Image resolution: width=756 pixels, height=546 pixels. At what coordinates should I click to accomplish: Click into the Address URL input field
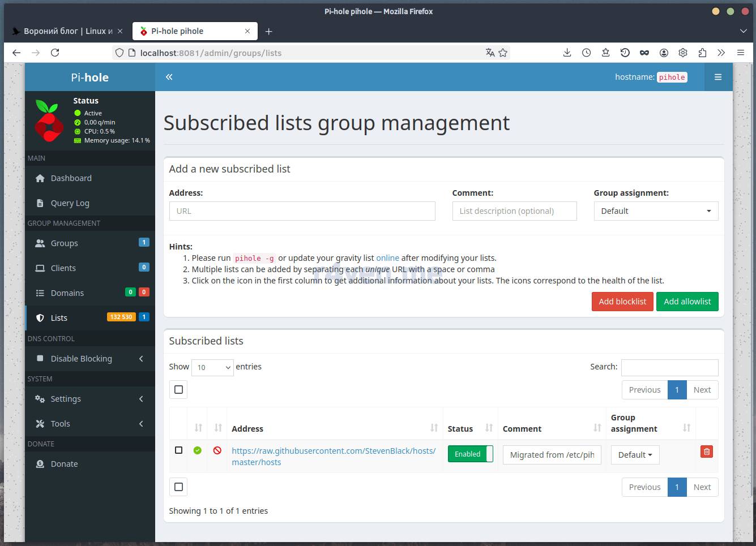302,211
